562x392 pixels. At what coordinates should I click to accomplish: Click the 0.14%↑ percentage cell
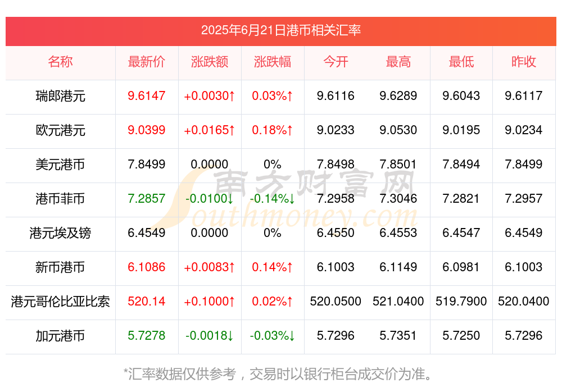[x=273, y=267]
